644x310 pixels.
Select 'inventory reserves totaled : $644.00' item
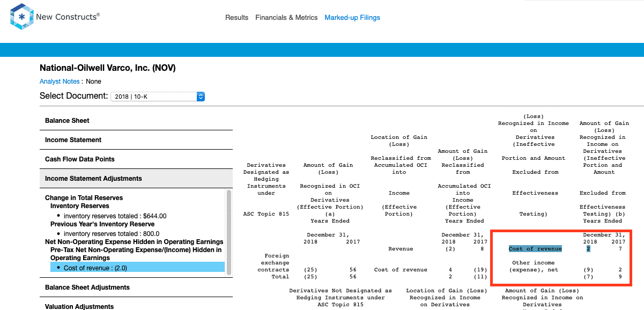point(115,216)
